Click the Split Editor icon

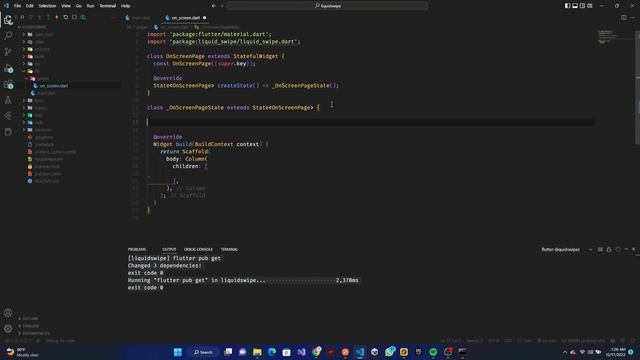(624, 18)
